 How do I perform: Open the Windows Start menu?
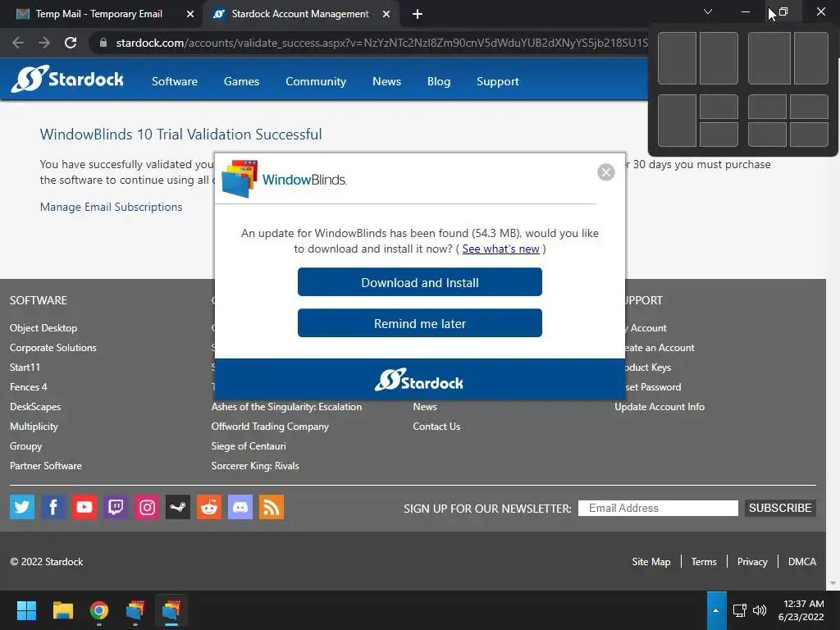pyautogui.click(x=26, y=610)
